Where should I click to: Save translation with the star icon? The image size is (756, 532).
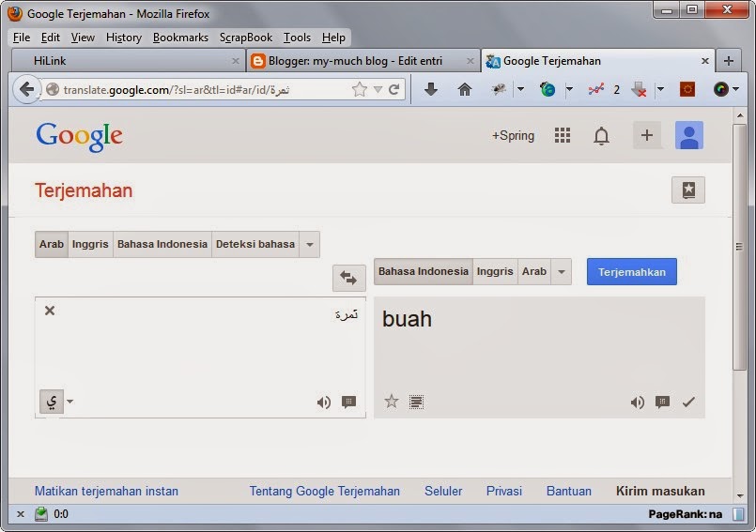(392, 401)
